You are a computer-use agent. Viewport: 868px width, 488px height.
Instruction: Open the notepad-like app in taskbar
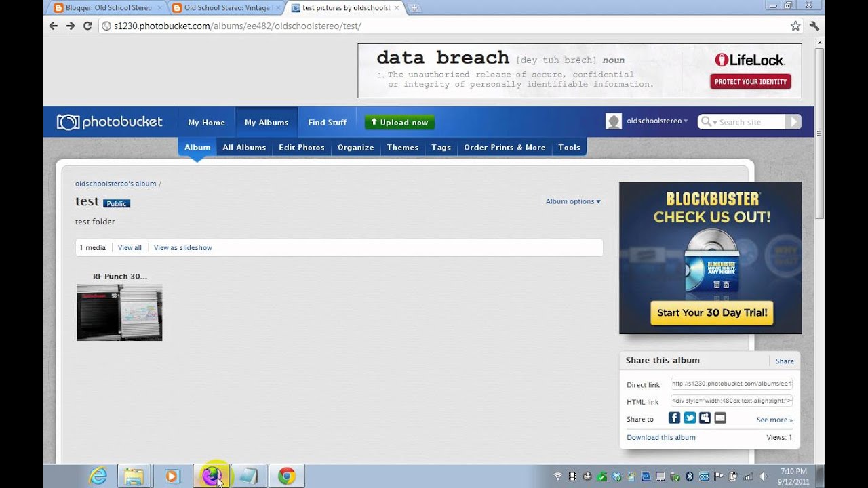click(x=249, y=476)
